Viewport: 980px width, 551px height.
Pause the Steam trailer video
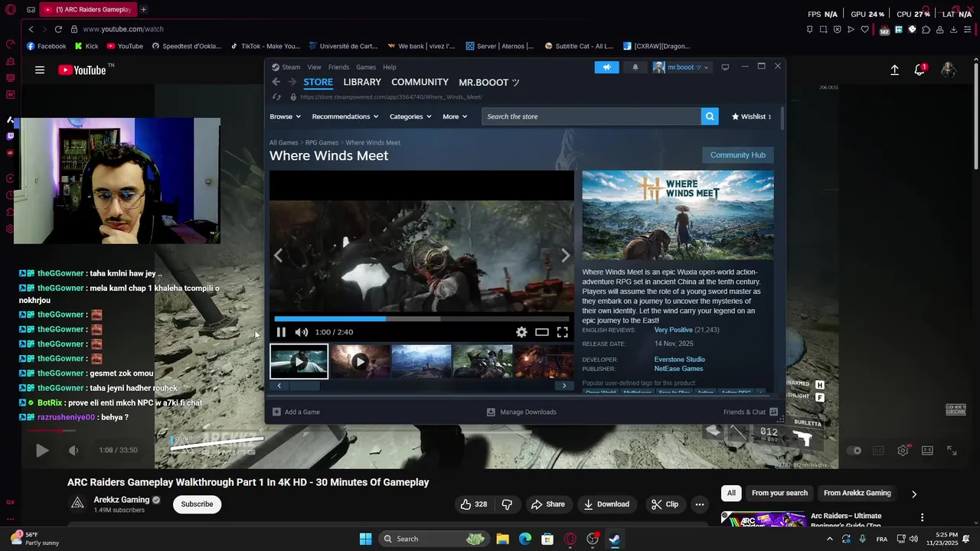[281, 332]
